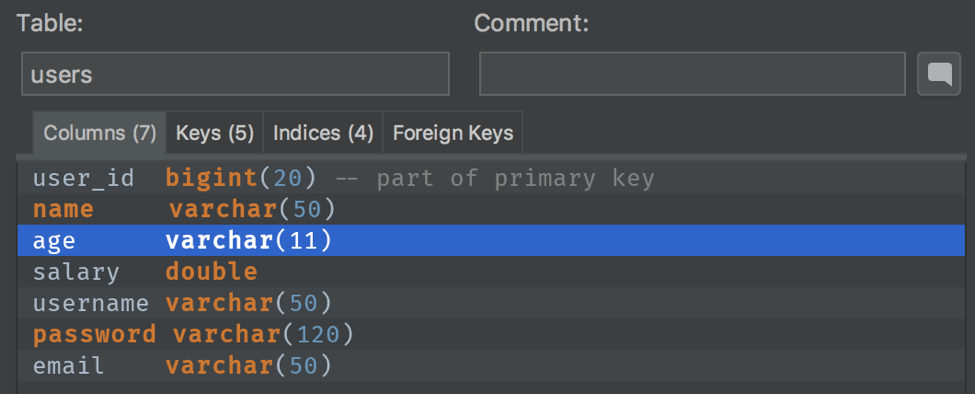This screenshot has height=394, width=975.
Task: Pick the email varchar(50) column row
Action: tap(491, 366)
